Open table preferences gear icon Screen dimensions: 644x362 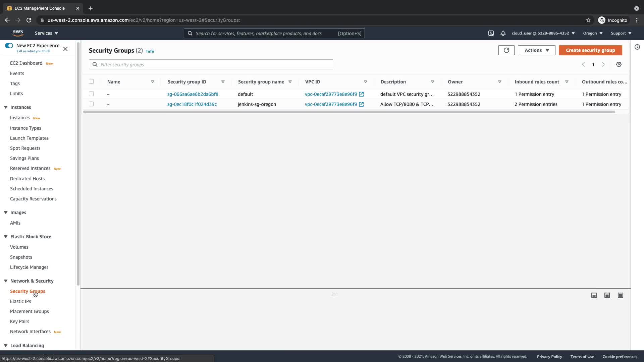(619, 64)
